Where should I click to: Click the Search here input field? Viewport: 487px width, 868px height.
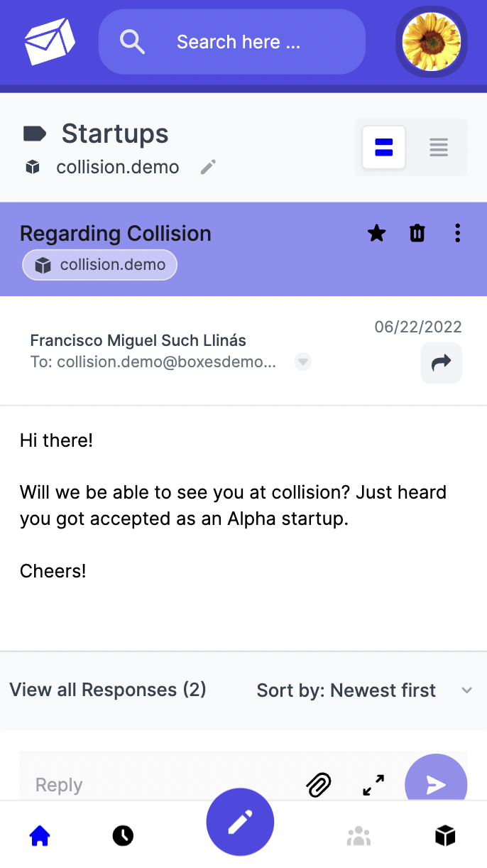[x=239, y=42]
